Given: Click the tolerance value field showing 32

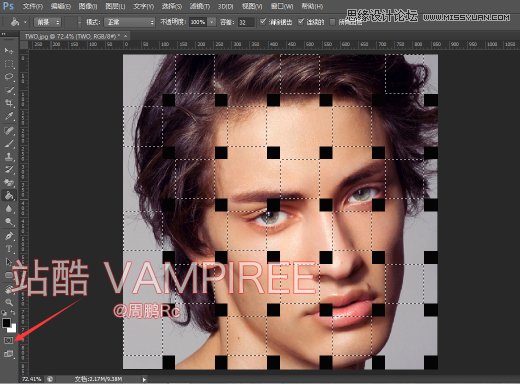Looking at the screenshot, I should pos(246,22).
